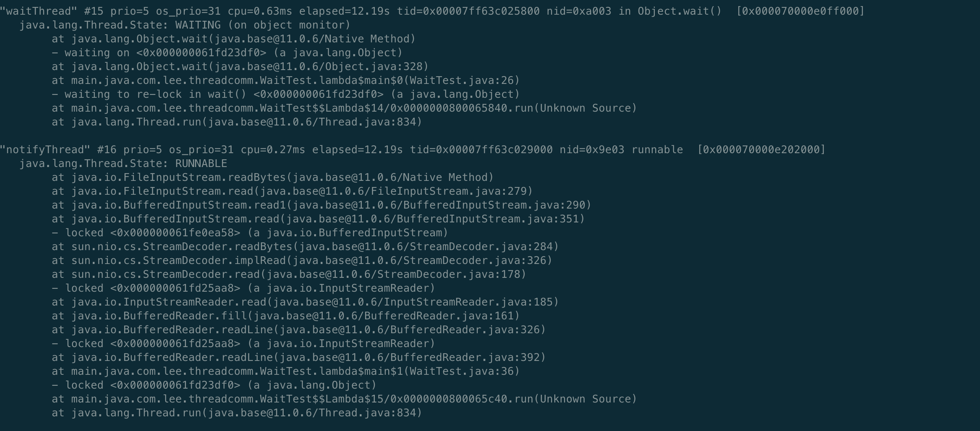Click the "waiting to re-lock in wait()" text
Viewport: 980px width, 431px height.
[x=155, y=94]
